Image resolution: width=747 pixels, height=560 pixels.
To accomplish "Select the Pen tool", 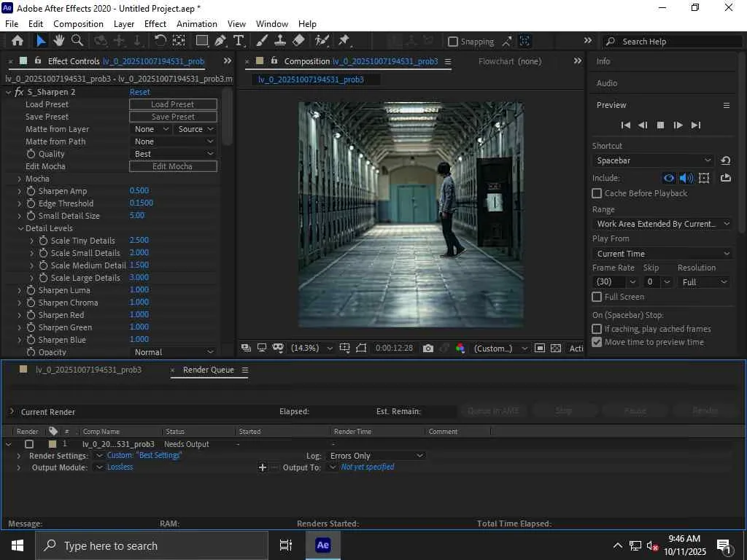I will pyautogui.click(x=220, y=41).
